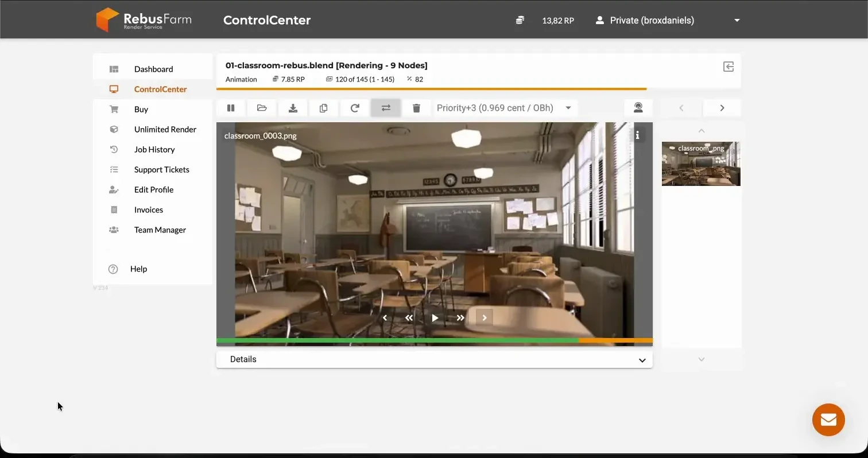Click the copy job icon
The width and height of the screenshot is (868, 458).
tap(324, 108)
